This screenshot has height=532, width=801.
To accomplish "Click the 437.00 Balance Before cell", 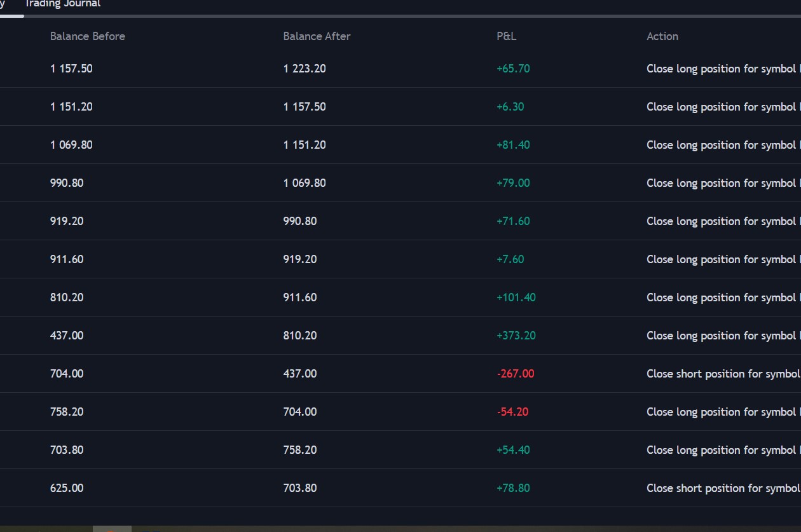I will (67, 336).
